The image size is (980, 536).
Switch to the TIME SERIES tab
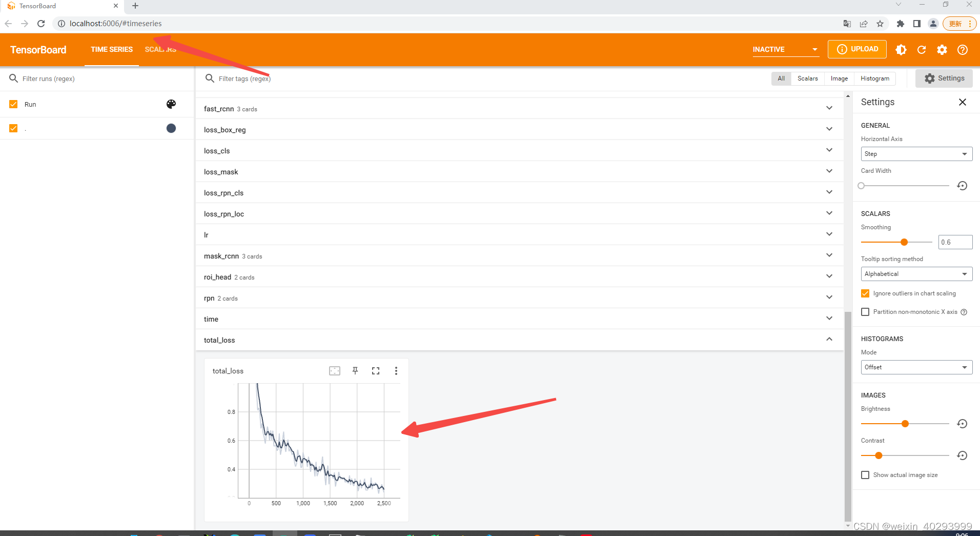pos(112,50)
